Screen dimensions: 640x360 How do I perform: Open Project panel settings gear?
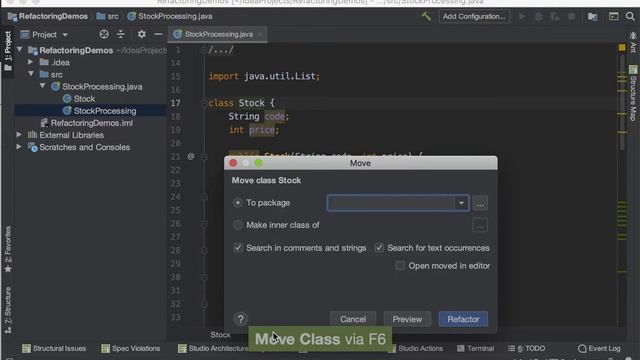tap(142, 34)
